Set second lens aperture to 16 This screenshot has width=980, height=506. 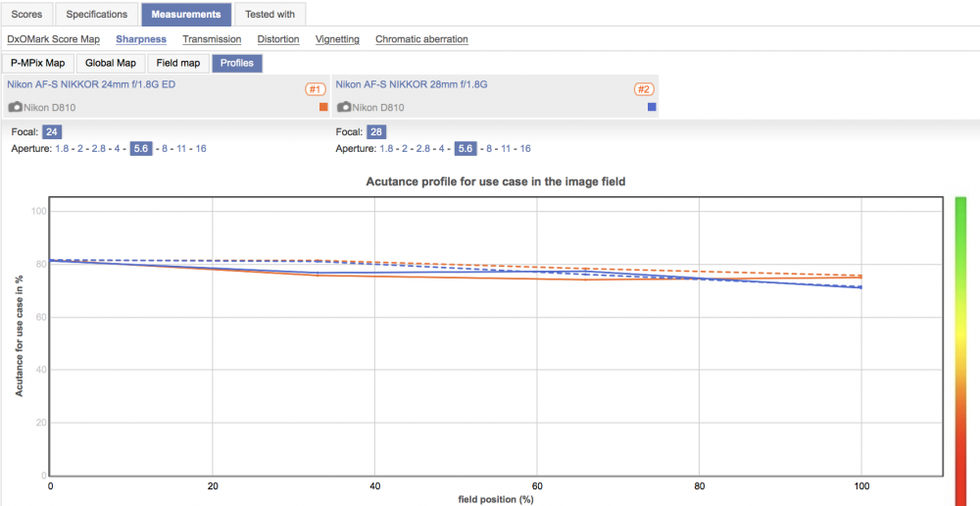pyautogui.click(x=525, y=149)
